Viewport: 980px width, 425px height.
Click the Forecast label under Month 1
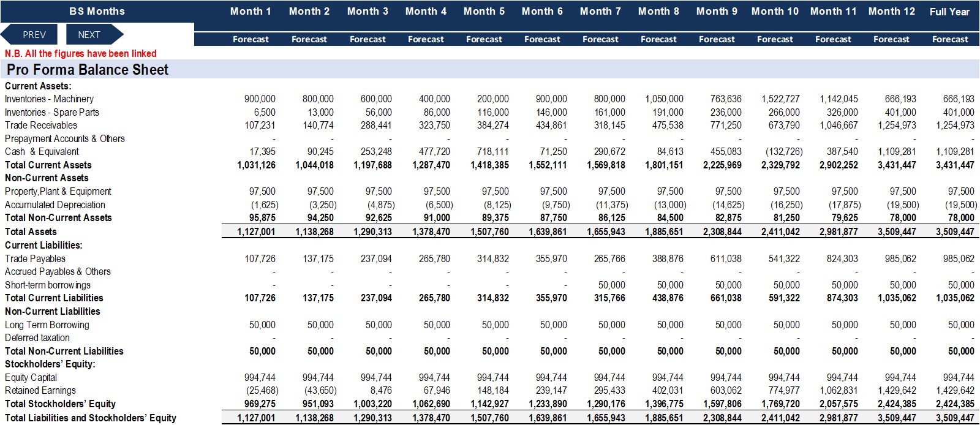tap(251, 39)
